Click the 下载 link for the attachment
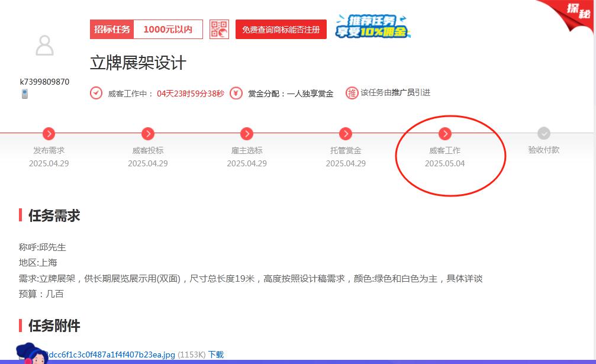This screenshot has width=596, height=364. coord(215,355)
